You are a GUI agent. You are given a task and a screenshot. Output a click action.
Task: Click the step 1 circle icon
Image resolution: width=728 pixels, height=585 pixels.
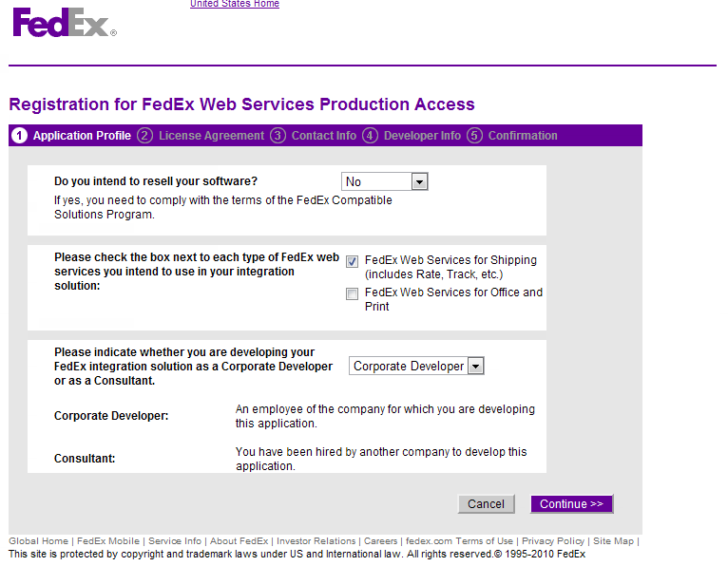tap(19, 136)
